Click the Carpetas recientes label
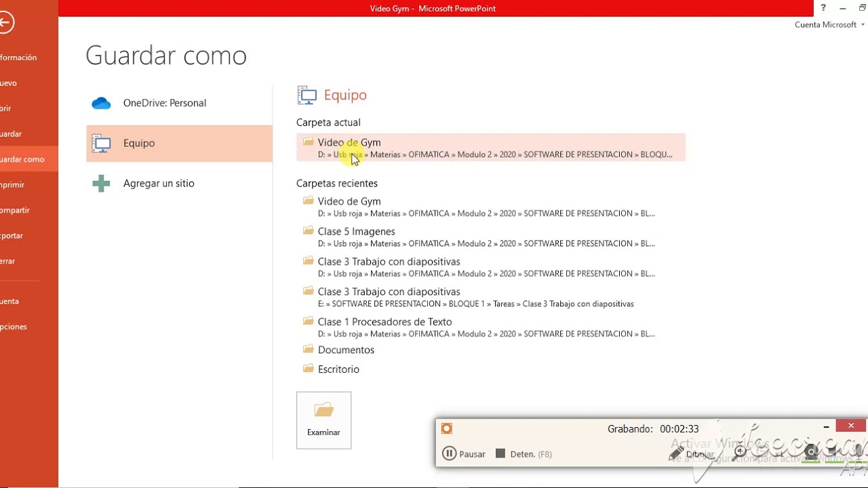 pos(337,183)
